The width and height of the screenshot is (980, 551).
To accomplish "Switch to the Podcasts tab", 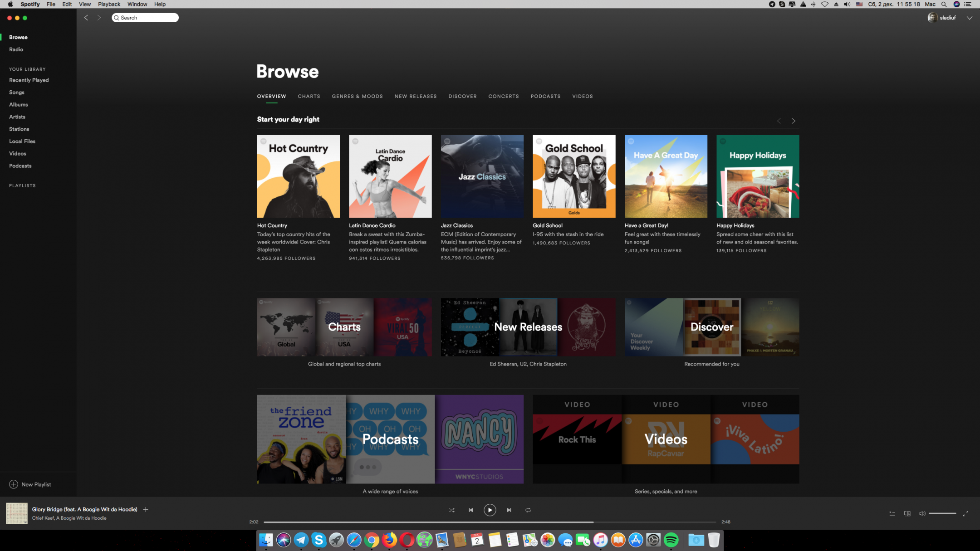I will pyautogui.click(x=545, y=96).
